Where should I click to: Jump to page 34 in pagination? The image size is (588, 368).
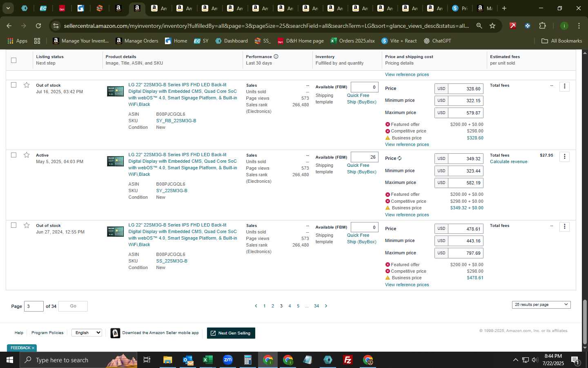[x=316, y=306]
